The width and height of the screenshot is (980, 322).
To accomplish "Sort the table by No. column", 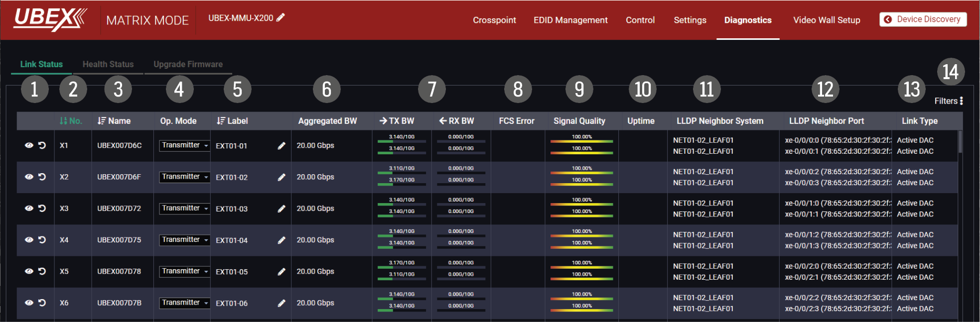I will point(71,121).
